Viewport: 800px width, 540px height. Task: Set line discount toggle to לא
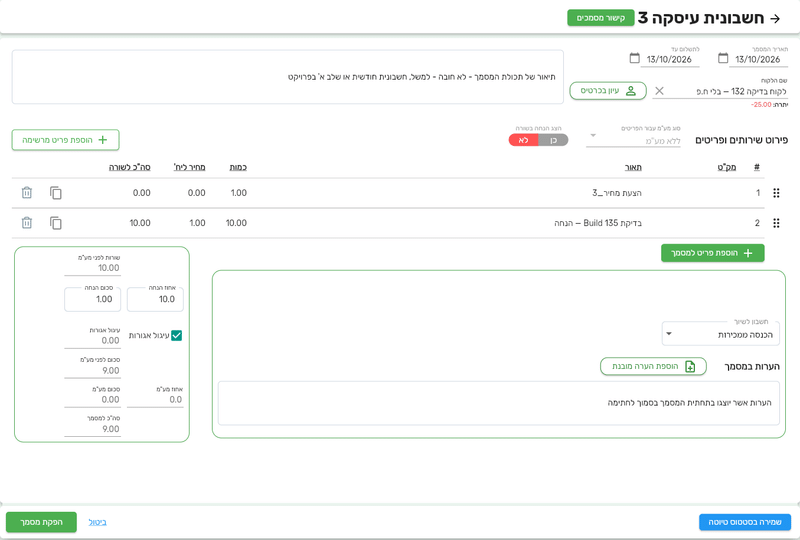tap(523, 140)
